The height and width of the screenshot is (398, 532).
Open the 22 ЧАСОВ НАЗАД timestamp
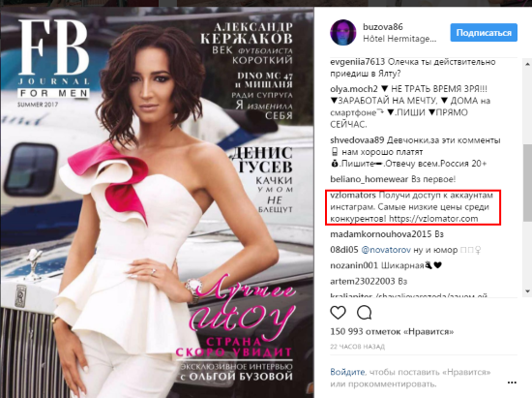357,347
